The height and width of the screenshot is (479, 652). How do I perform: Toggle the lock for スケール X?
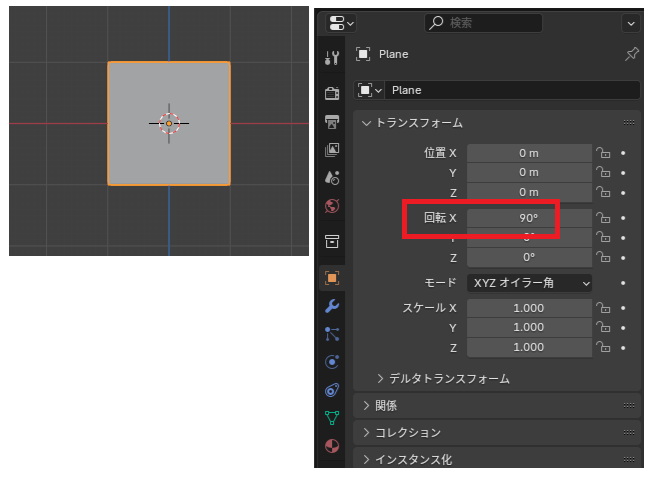click(x=603, y=308)
